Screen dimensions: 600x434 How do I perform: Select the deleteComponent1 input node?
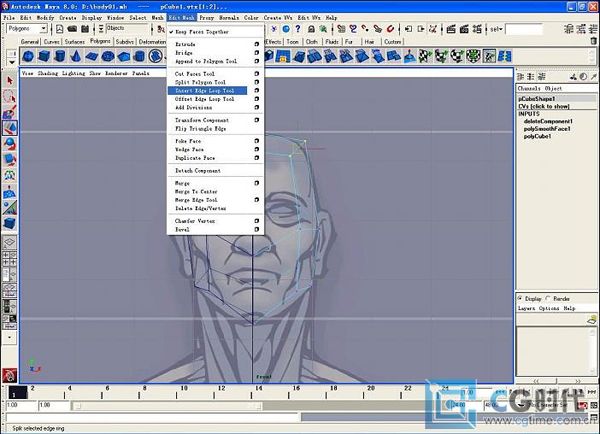click(548, 121)
